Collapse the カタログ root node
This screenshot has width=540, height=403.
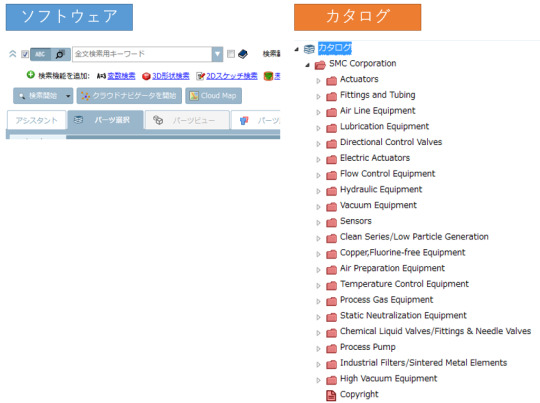297,49
